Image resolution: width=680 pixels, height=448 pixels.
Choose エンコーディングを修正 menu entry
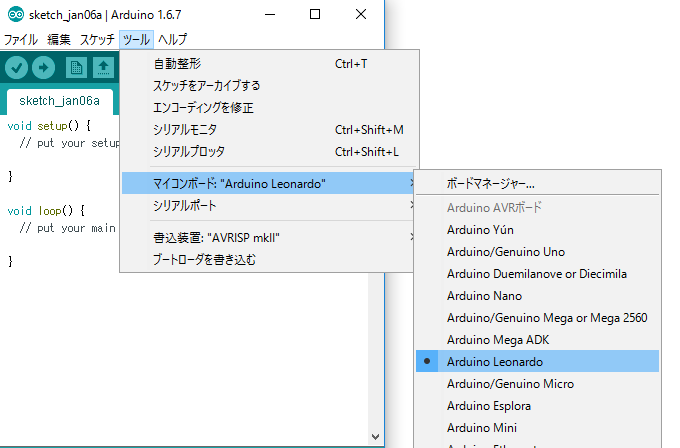(x=268, y=108)
